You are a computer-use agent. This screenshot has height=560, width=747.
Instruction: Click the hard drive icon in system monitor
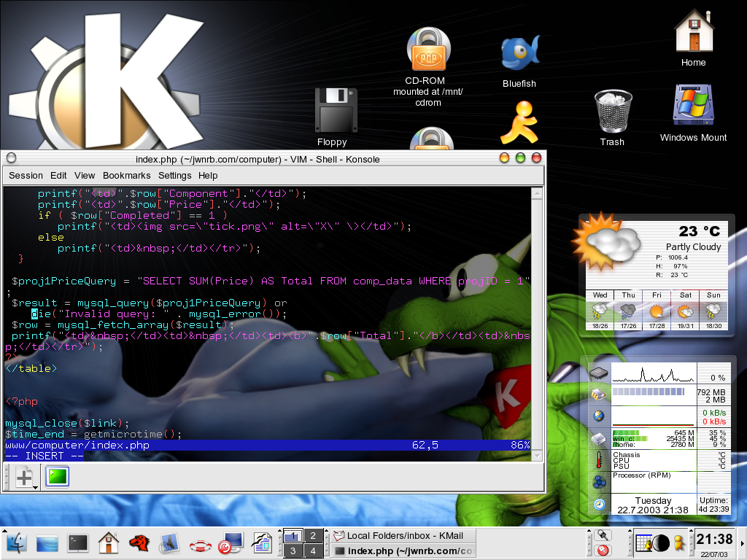coord(599,438)
